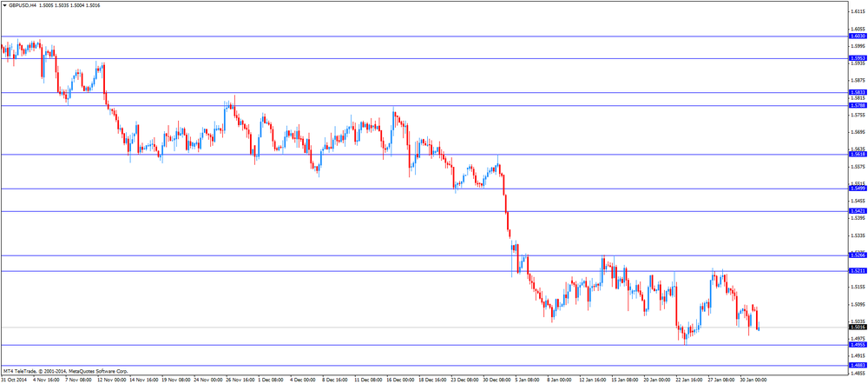Click the 15 Jan 08:00 time label

(626, 381)
